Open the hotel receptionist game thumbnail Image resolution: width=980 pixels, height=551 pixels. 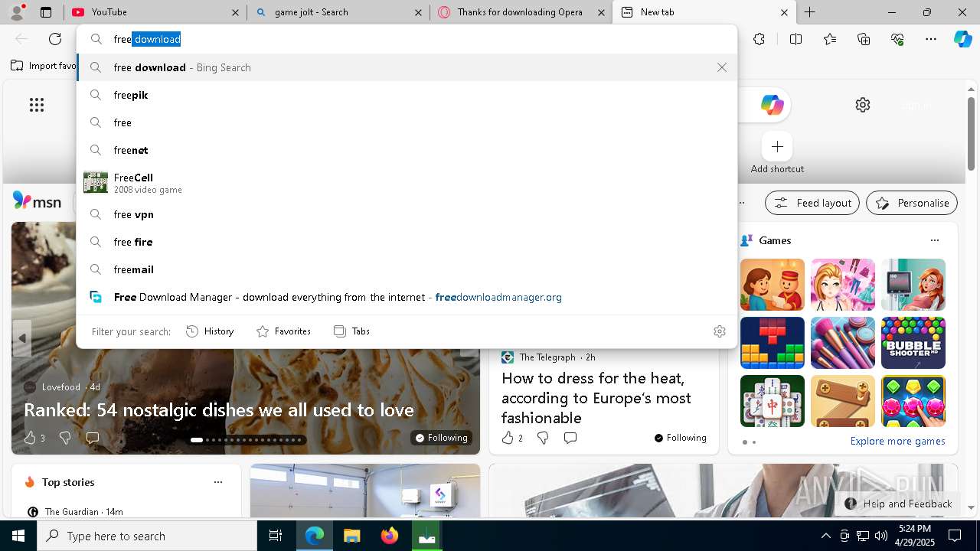coord(773,285)
